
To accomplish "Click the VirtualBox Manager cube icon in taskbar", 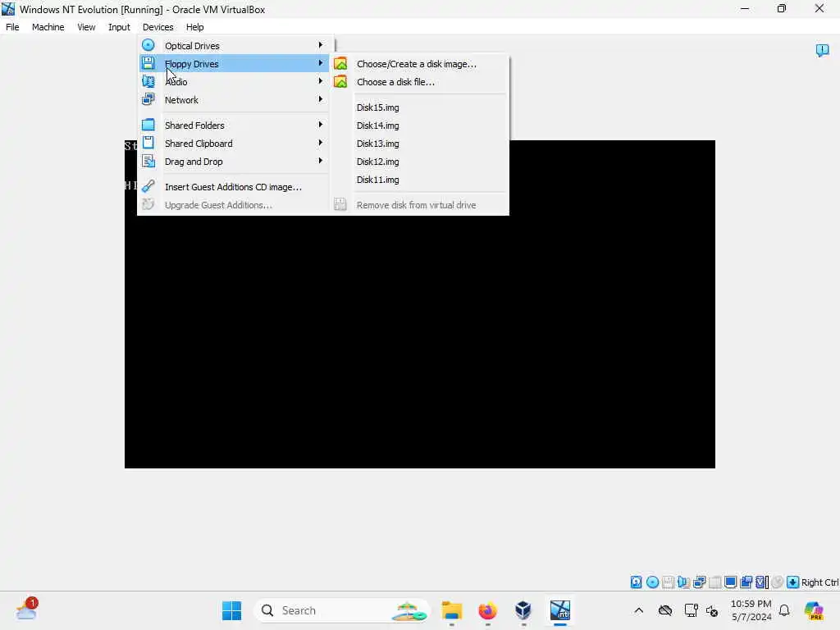I will [x=523, y=610].
